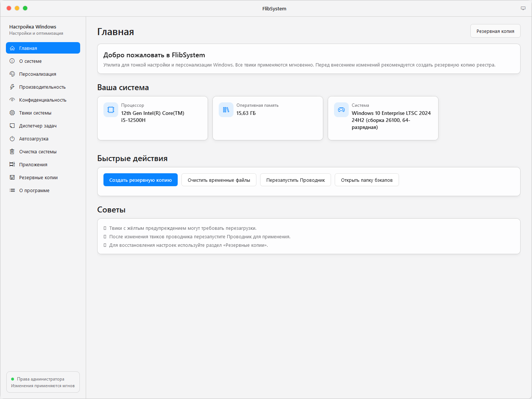Click Создать резервную копию button
Screen dimensions: 532x399
click(140, 180)
